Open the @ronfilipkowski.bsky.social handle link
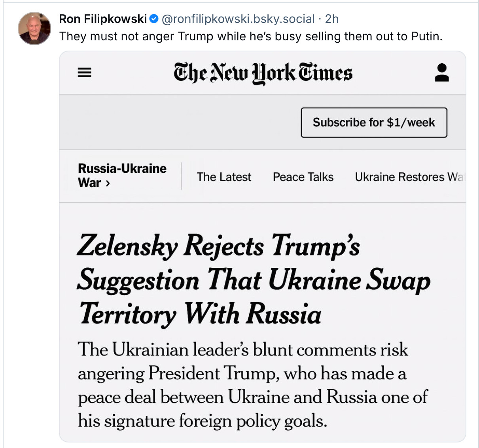479x448 pixels. pos(238,19)
